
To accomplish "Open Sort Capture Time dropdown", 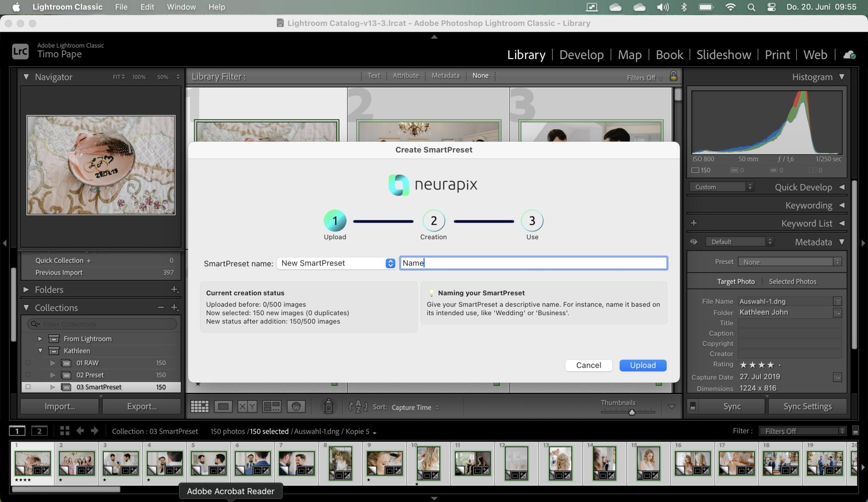I will tap(415, 408).
